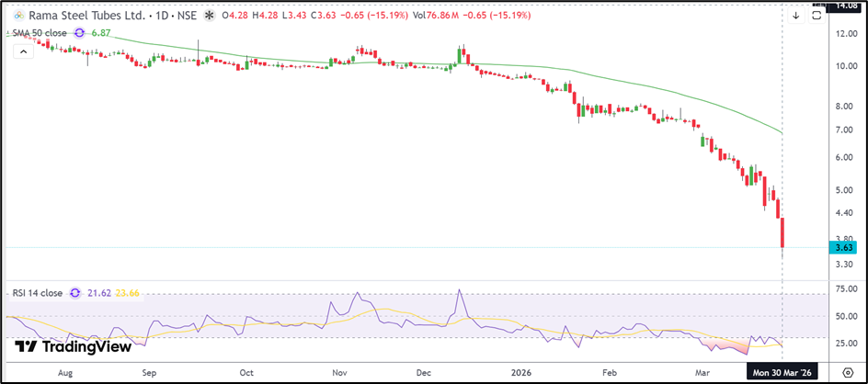Viewport: 868px width, 384px height.
Task: Click the SMA value 6.87 in legend
Action: pos(99,32)
